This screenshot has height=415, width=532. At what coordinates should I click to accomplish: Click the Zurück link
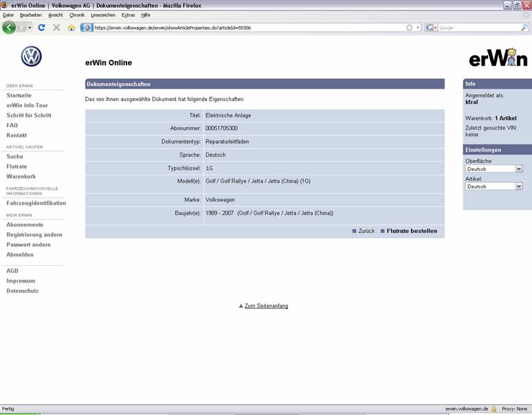click(366, 231)
